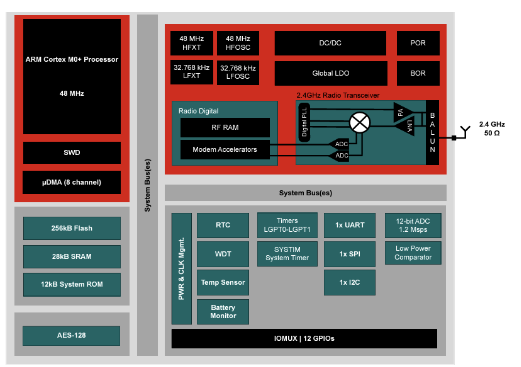Select the LNA amplifier triangle
The image size is (521, 367).
click(x=407, y=127)
